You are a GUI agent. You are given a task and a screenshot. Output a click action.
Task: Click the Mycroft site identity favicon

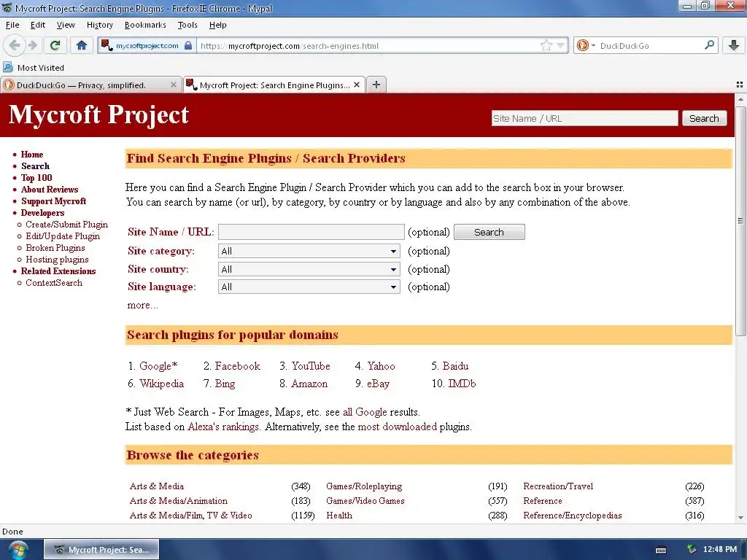click(107, 45)
